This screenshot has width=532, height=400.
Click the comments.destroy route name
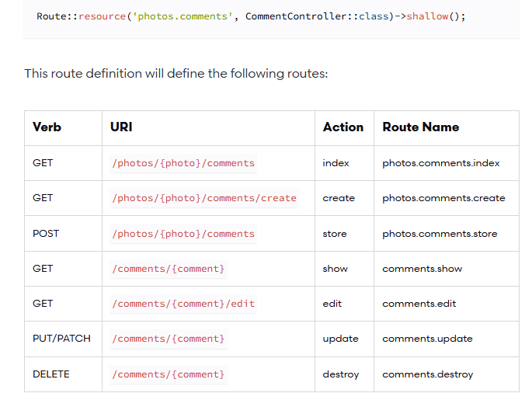(427, 374)
